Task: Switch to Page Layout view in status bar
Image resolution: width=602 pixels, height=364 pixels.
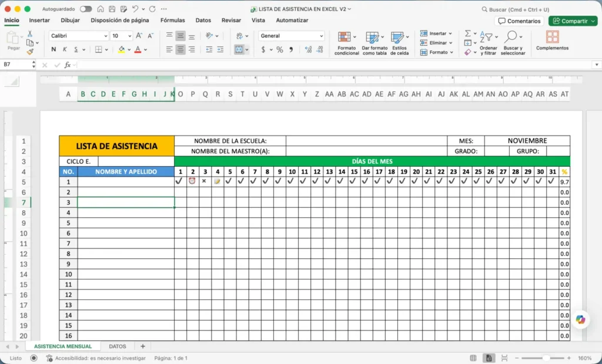Action: coord(489,358)
